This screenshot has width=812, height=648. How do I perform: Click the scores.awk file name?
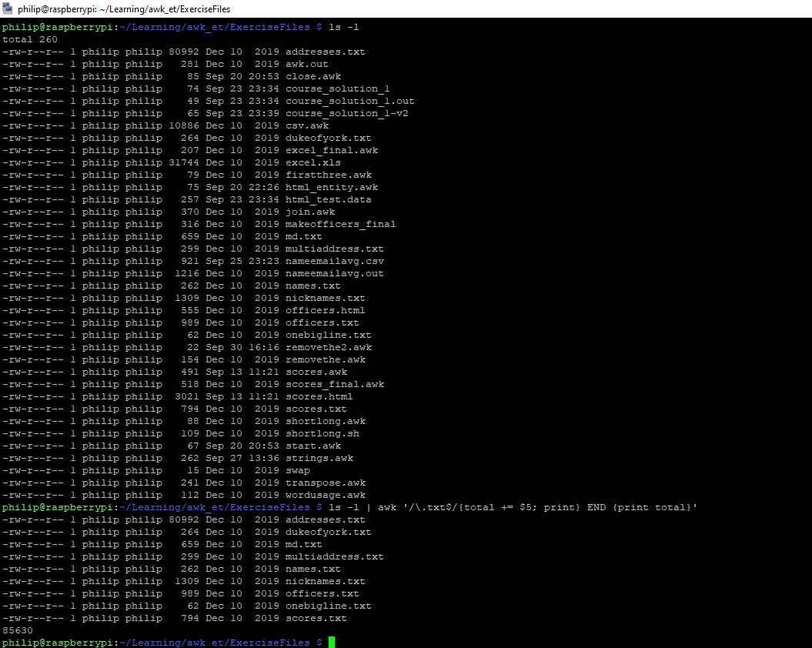click(316, 372)
